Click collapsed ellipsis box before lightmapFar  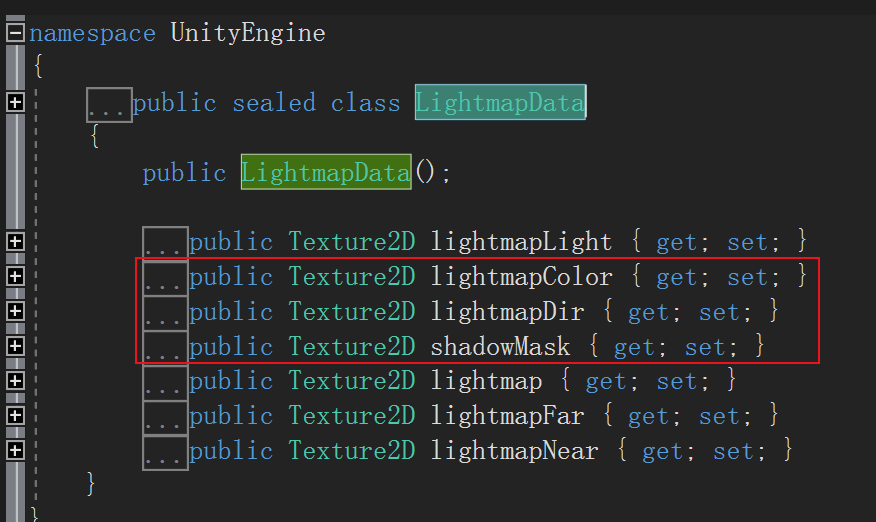[x=165, y=417]
